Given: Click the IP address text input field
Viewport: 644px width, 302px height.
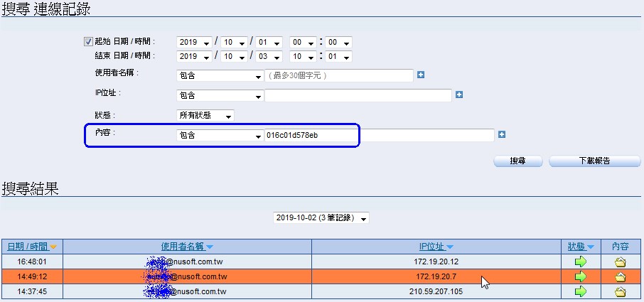Looking at the screenshot, I should point(358,95).
